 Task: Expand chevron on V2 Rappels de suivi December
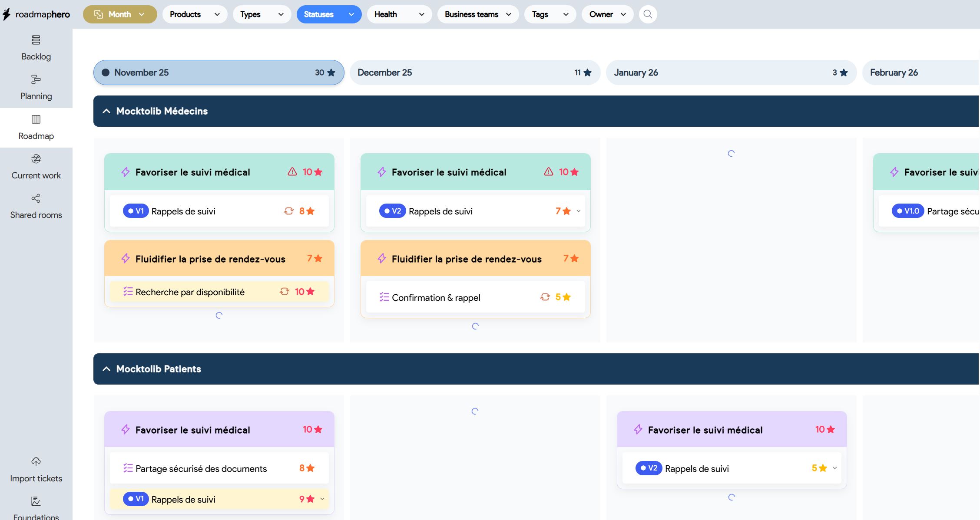pos(579,211)
